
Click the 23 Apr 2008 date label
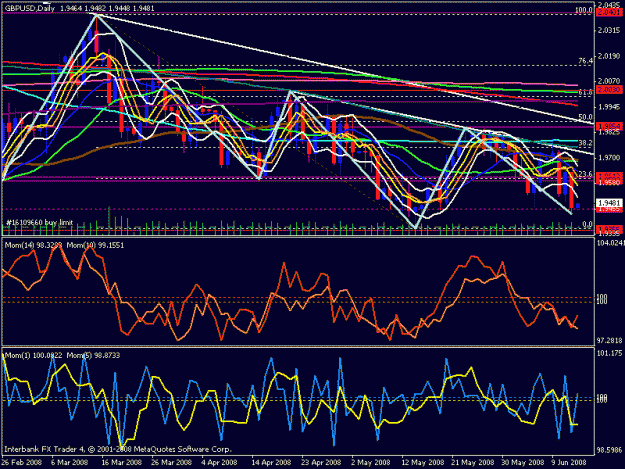pyautogui.click(x=321, y=462)
